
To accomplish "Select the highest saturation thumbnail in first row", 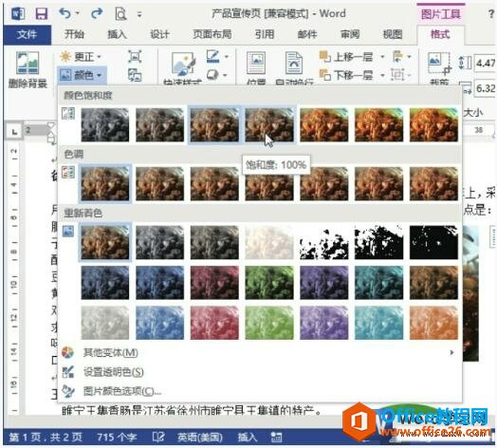I will pyautogui.click(x=433, y=124).
